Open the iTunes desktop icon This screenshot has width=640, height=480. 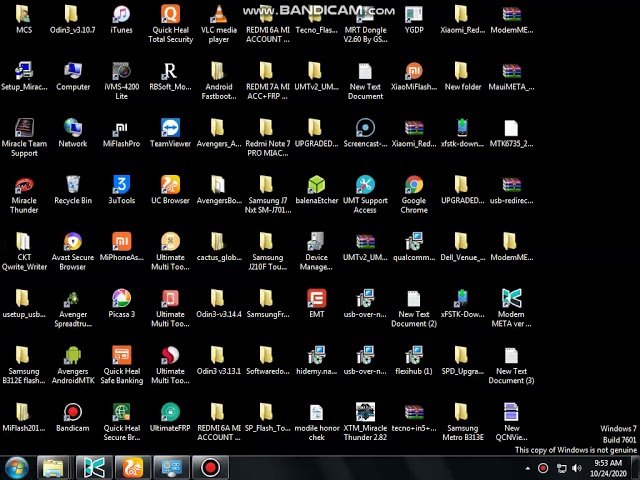[121, 20]
